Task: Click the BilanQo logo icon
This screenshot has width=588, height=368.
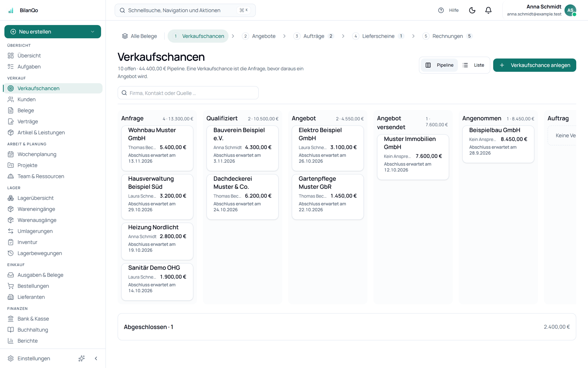Action: [11, 10]
